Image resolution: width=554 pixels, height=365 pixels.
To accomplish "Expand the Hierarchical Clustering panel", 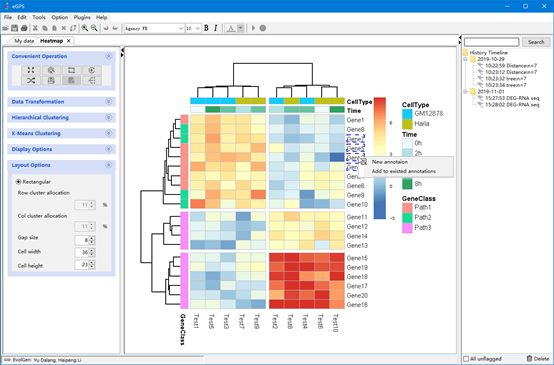I will pyautogui.click(x=108, y=117).
